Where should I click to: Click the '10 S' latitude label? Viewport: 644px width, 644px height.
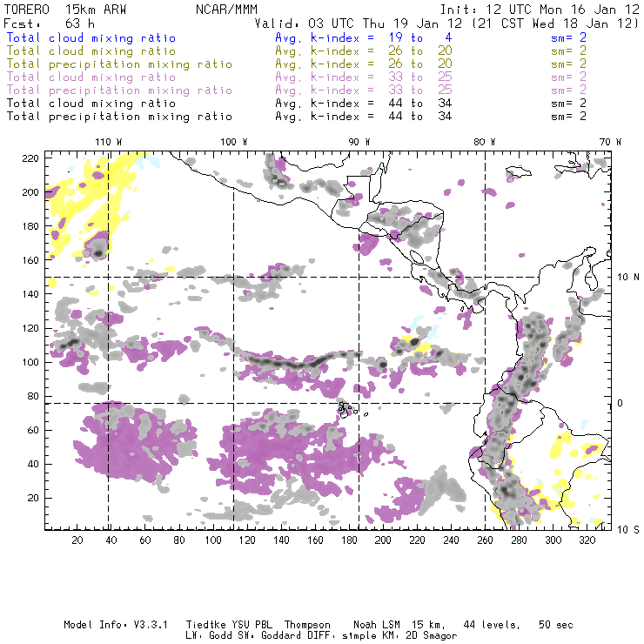point(628,530)
